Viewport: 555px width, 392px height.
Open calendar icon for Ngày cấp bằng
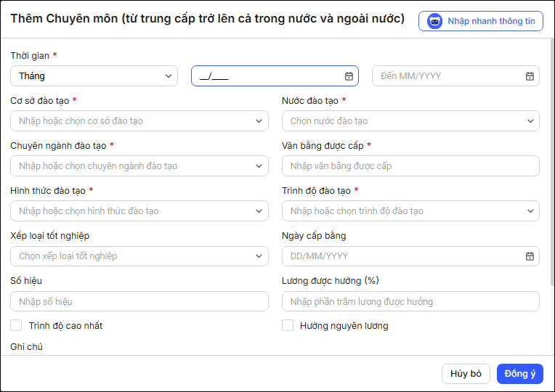(530, 256)
